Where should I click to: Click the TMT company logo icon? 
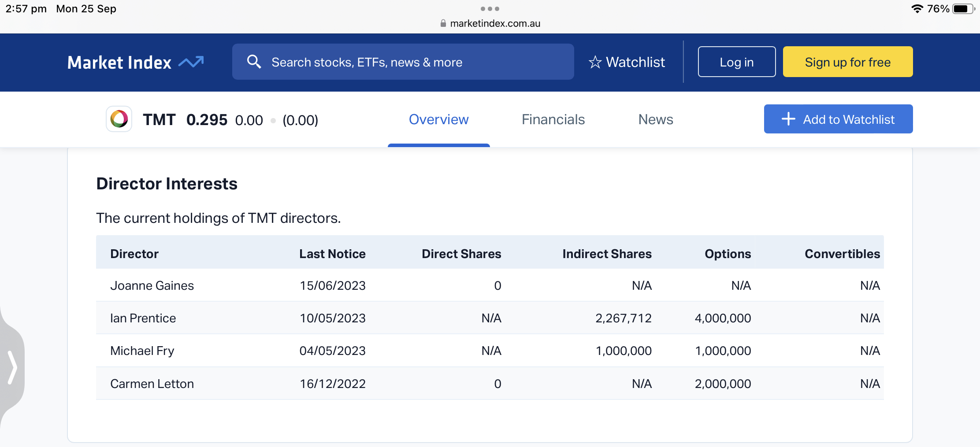(x=119, y=119)
